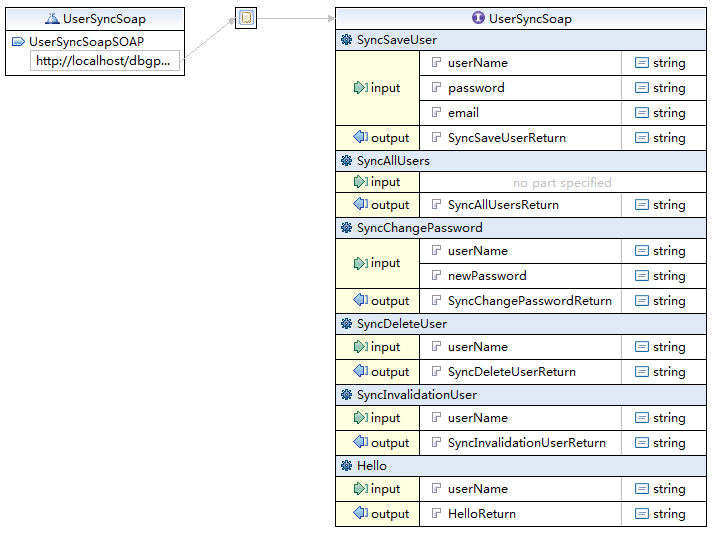Screen dimensions: 713x534
Task: Click the input arrow icon under SyncSaveUser
Action: 361,87
